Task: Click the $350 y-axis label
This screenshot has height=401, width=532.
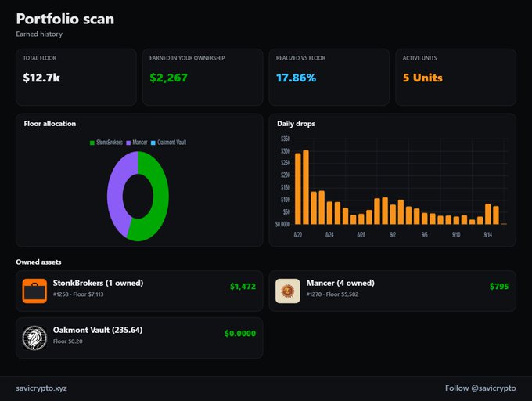Action: tap(286, 139)
